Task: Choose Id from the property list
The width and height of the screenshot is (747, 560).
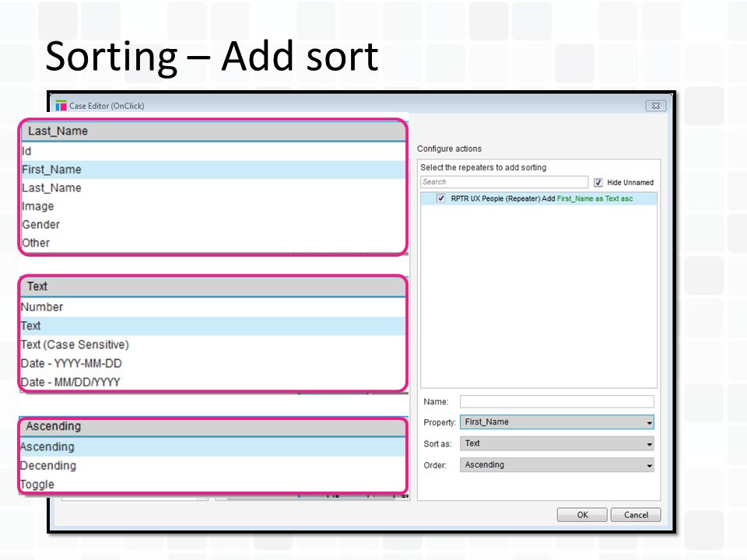Action: 213,152
